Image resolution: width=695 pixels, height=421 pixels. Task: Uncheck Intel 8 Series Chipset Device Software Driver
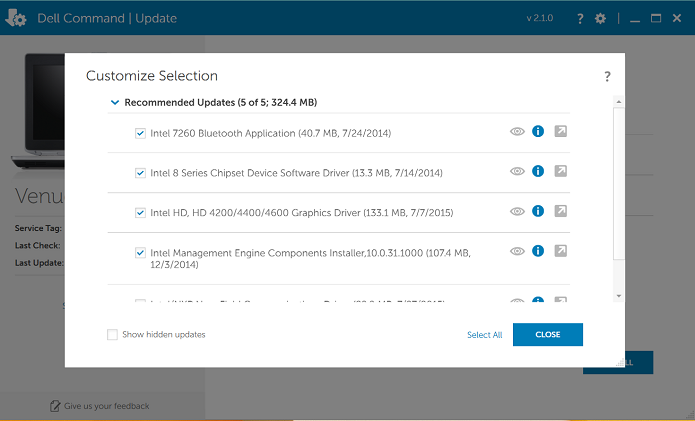tap(140, 173)
